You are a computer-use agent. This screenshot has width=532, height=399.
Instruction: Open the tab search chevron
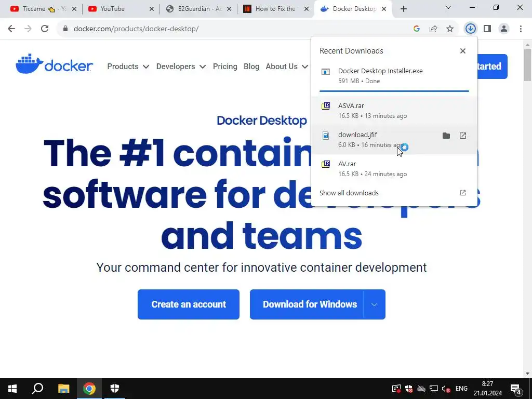pos(448,7)
